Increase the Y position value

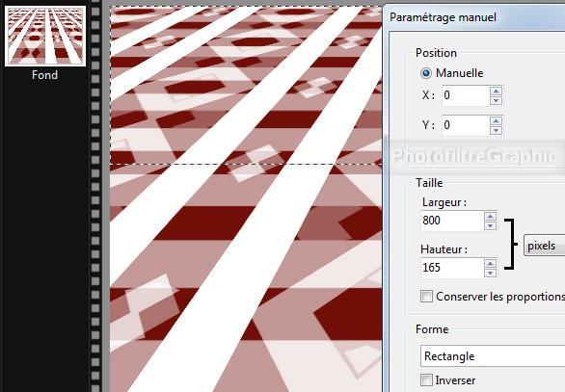(497, 120)
